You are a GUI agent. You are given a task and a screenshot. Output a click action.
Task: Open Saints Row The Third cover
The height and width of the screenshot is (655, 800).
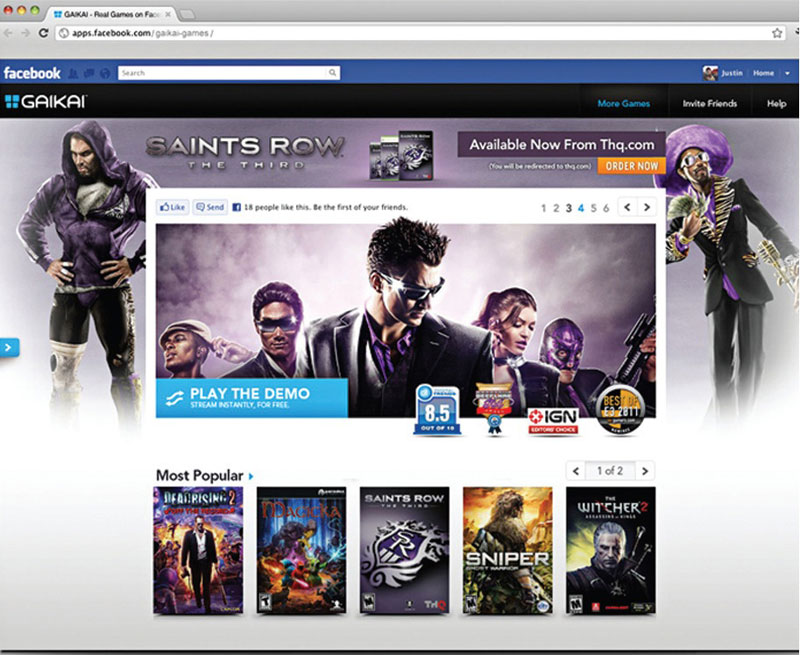(x=405, y=550)
